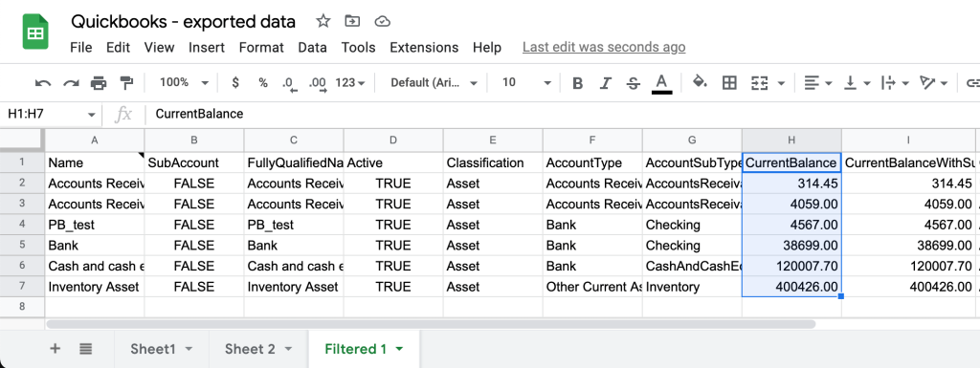Click 'Last edit was seconds ago' link
The image size is (980, 368).
[x=604, y=48]
